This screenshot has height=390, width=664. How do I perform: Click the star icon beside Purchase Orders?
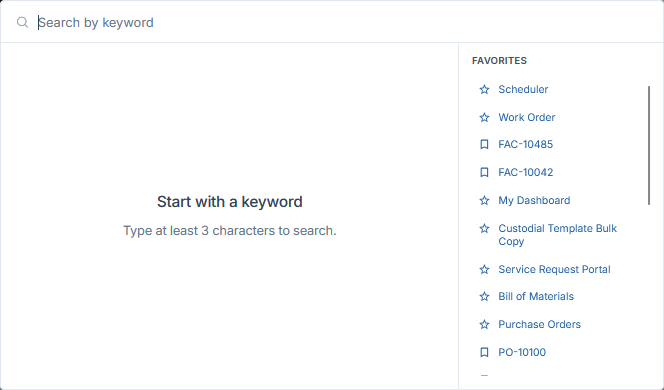(x=484, y=324)
